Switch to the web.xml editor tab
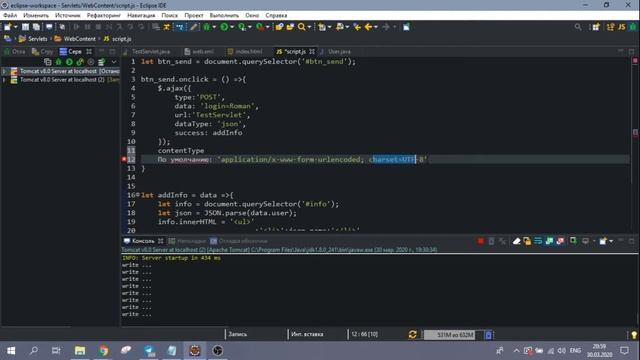Screen dimensions: 640x360 tap(199, 51)
